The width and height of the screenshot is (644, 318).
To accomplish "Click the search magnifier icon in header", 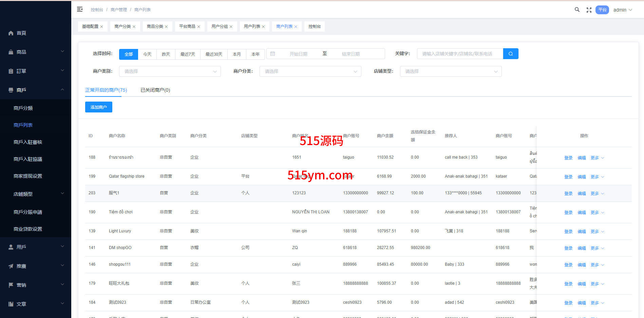I will point(577,10).
